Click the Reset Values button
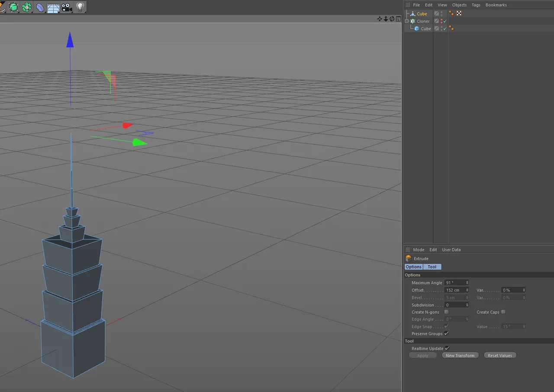This screenshot has height=392, width=554. point(500,355)
